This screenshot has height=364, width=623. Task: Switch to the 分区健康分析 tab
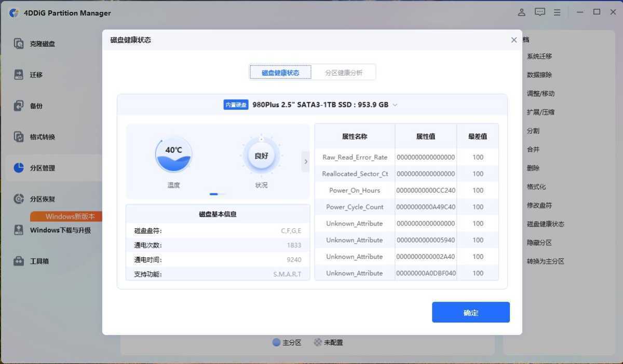[344, 72]
